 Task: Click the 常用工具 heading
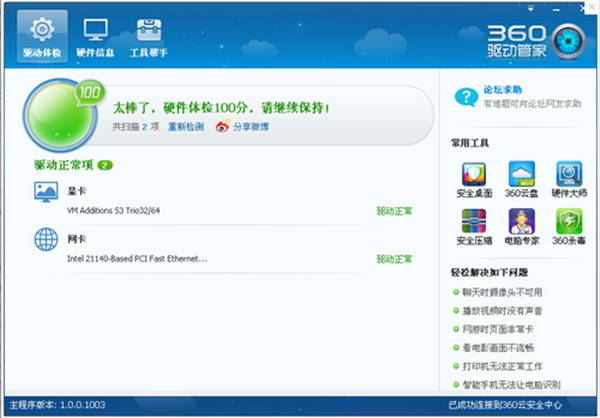point(470,144)
